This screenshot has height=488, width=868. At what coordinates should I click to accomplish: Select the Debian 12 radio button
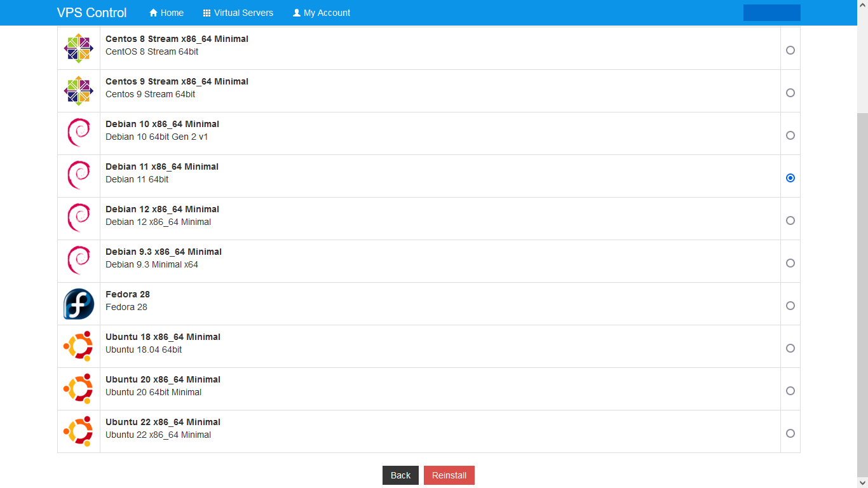click(x=790, y=220)
